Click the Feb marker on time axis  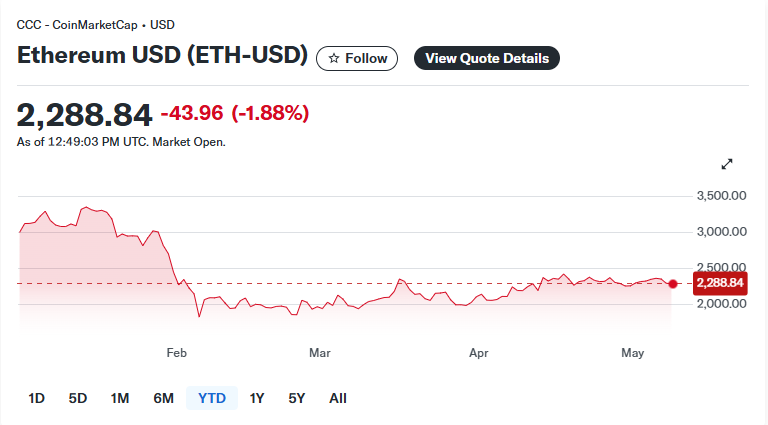click(176, 353)
